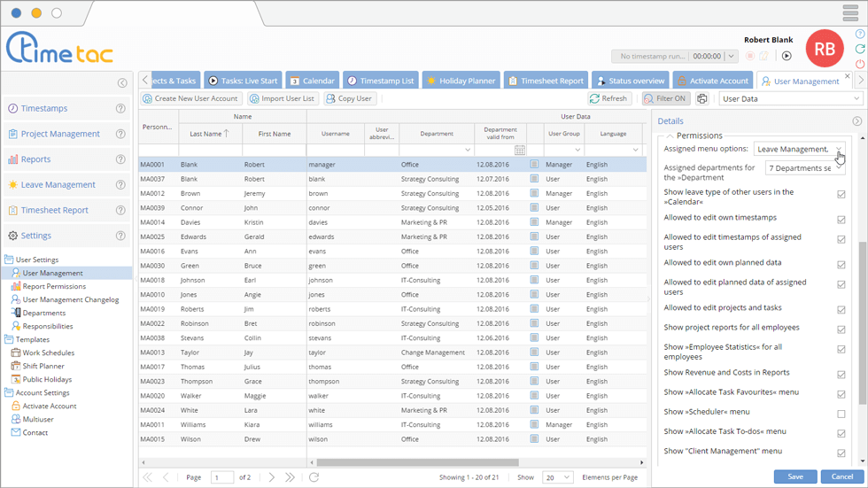Switch to Holiday Planner tab

point(461,81)
